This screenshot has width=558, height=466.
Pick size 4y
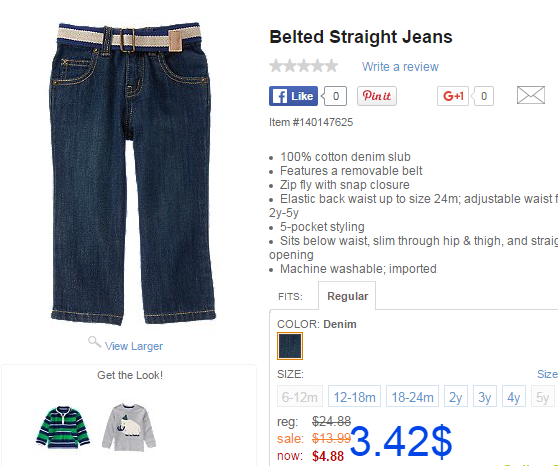point(514,396)
